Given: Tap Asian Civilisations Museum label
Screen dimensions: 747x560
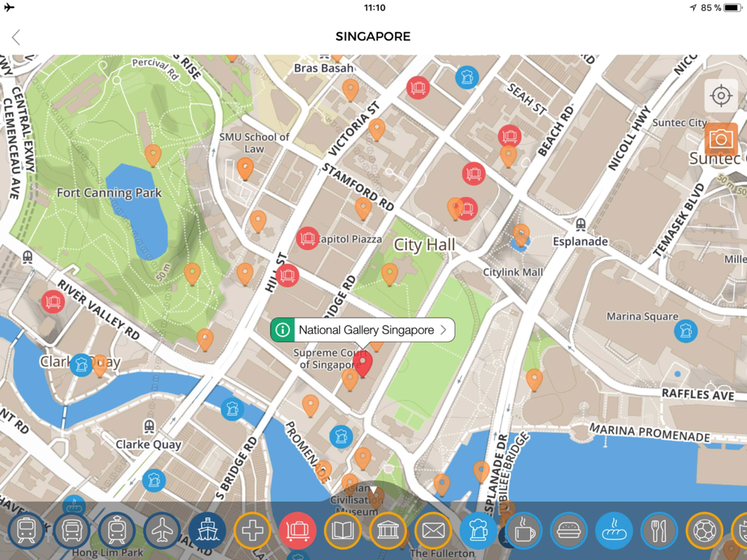Looking at the screenshot, I should pos(356,500).
